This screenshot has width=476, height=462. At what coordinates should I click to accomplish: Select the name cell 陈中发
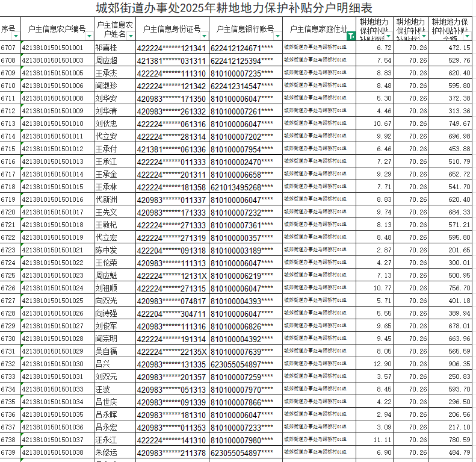point(115,250)
